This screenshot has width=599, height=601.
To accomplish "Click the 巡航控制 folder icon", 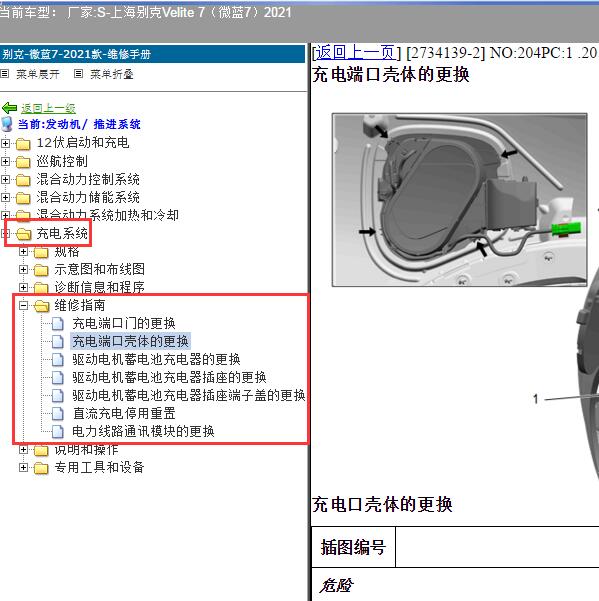I will pyautogui.click(x=23, y=162).
